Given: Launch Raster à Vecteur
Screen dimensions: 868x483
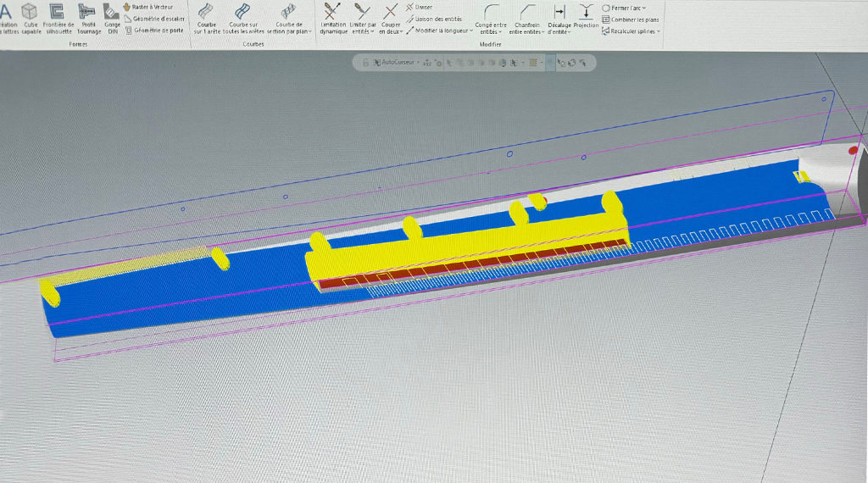Looking at the screenshot, I should (x=147, y=7).
